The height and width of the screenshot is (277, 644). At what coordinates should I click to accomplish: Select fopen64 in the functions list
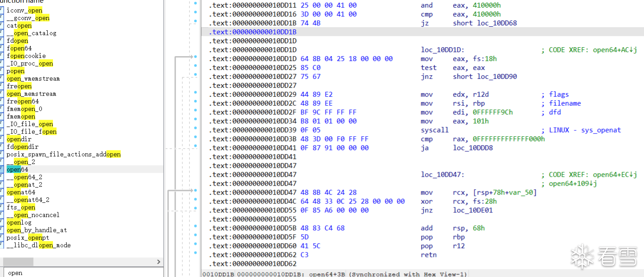coord(19,48)
